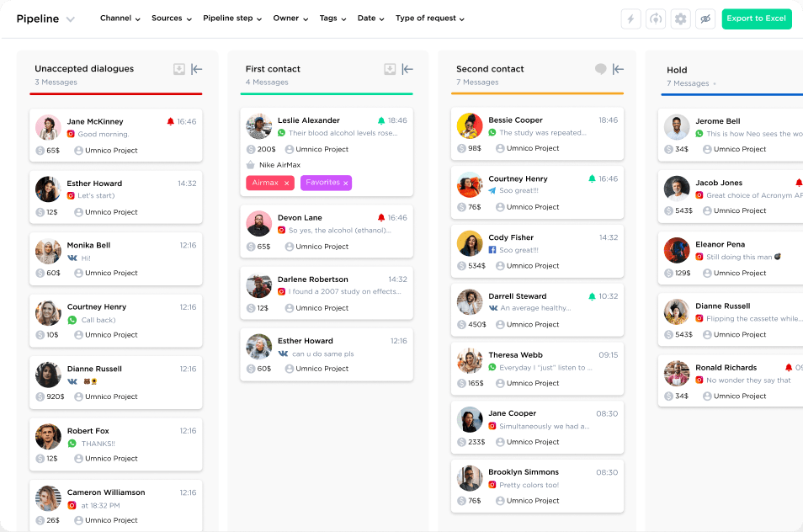The image size is (803, 532).
Task: Open the Channel filter dropdown
Action: [118, 18]
